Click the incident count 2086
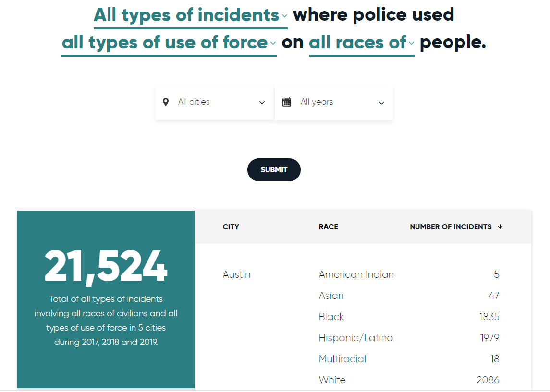This screenshot has width=550, height=392. pyautogui.click(x=488, y=380)
